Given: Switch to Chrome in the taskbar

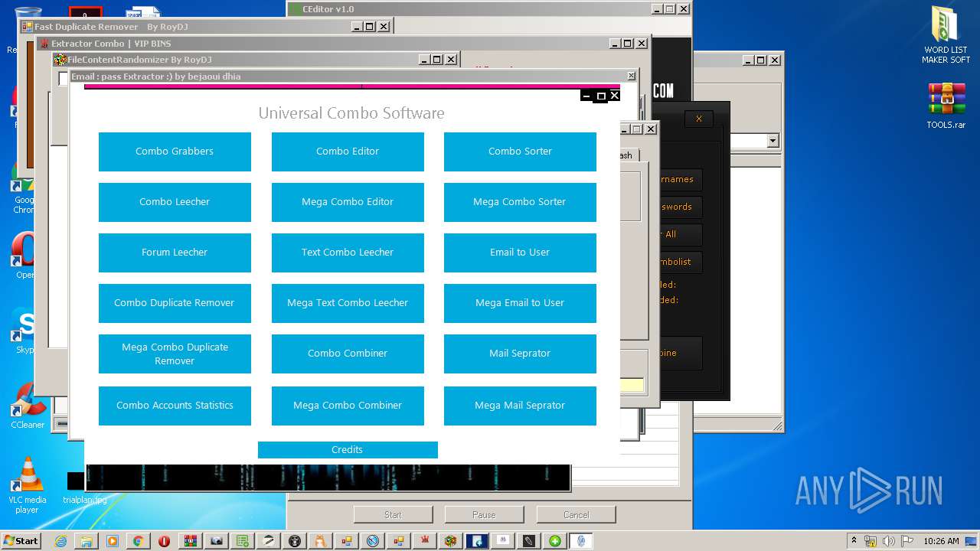Looking at the screenshot, I should [139, 541].
